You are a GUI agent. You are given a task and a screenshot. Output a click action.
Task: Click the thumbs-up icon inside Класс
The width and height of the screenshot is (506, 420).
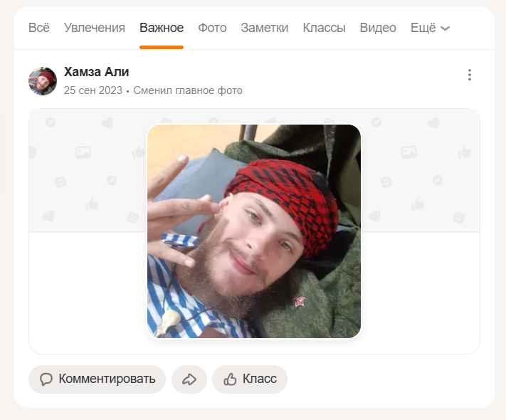click(230, 379)
